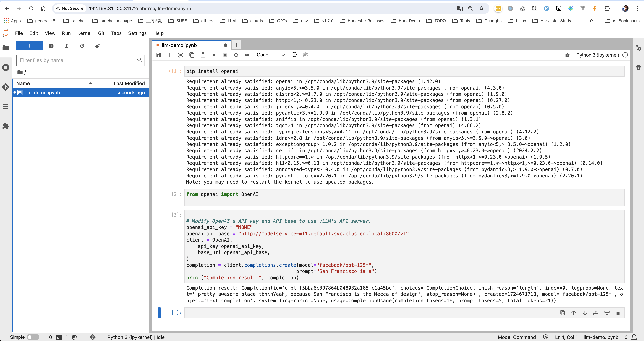Click the interrupt kernel button

[x=225, y=54]
